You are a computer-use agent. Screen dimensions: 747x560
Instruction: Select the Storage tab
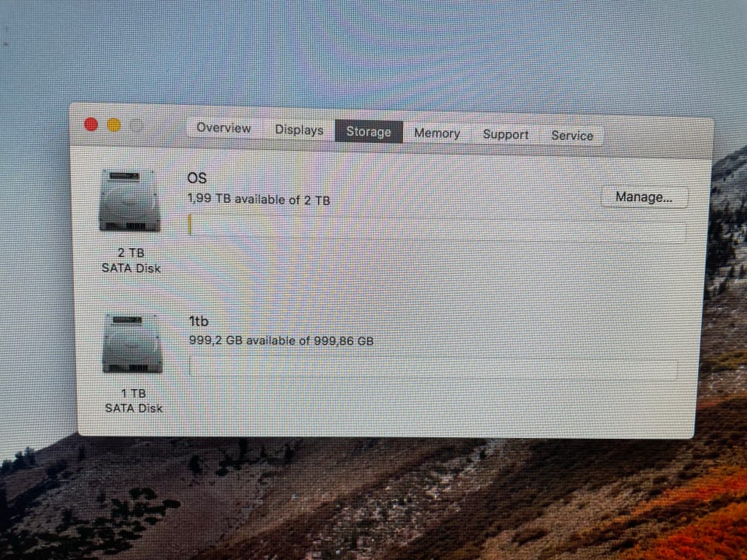click(x=369, y=131)
